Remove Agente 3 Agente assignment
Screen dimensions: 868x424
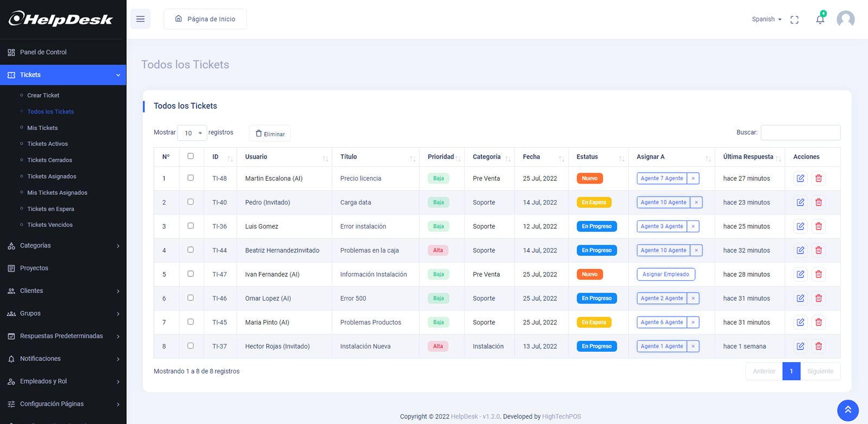click(693, 226)
